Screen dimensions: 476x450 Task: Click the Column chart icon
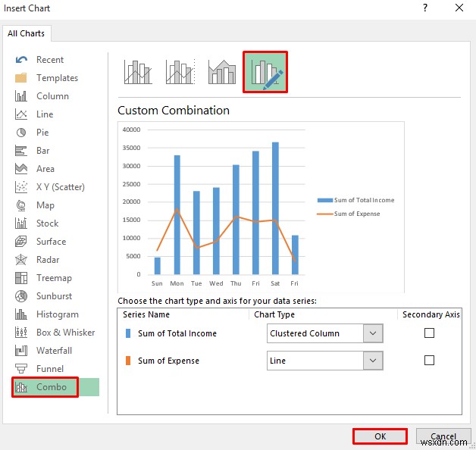21,96
